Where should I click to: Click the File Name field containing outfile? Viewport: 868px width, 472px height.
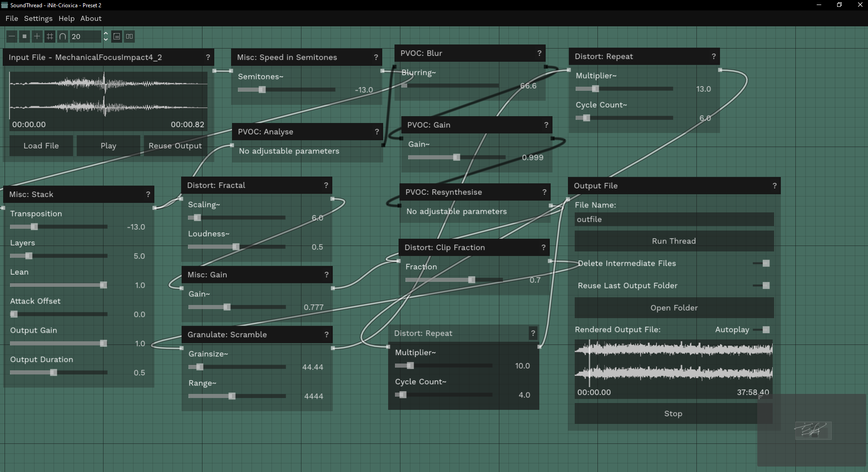coord(674,219)
